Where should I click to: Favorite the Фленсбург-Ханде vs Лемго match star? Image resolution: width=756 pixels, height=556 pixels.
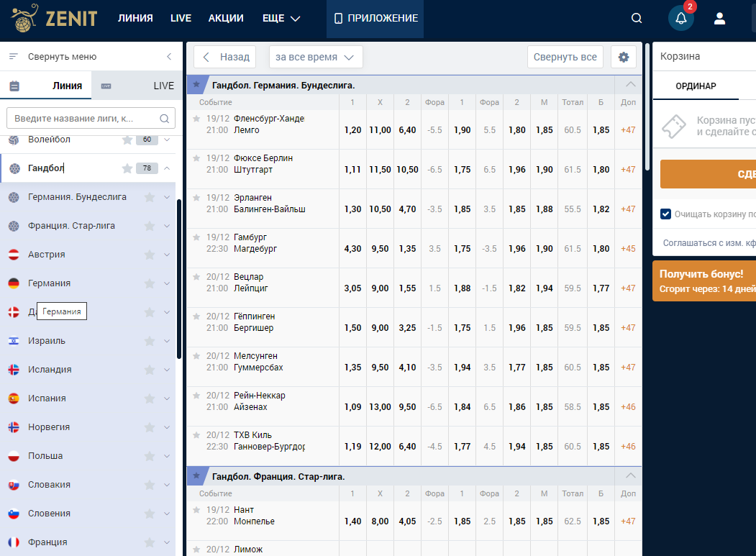[x=196, y=118]
